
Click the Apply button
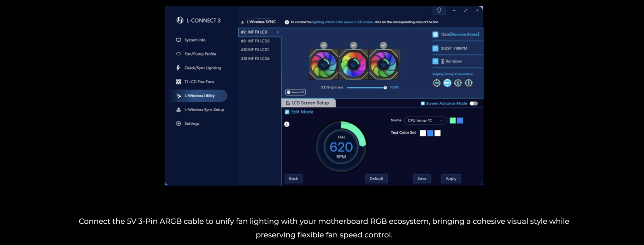click(x=451, y=179)
